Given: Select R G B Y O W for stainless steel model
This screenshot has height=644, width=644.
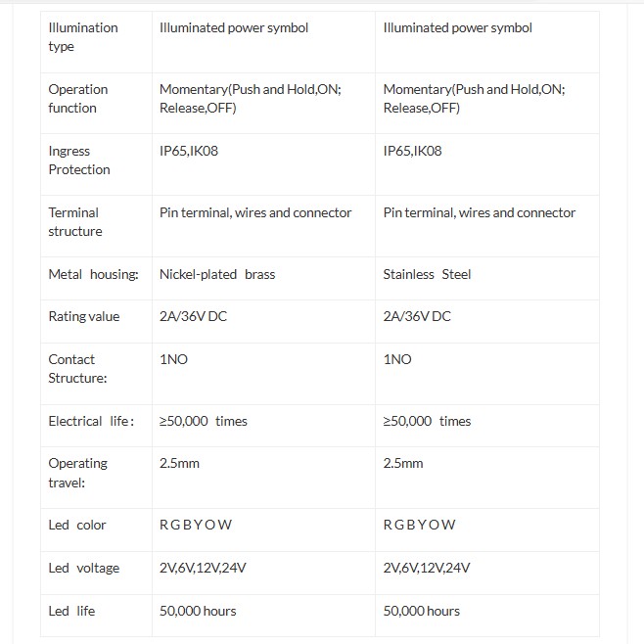Looking at the screenshot, I should pyautogui.click(x=419, y=525).
